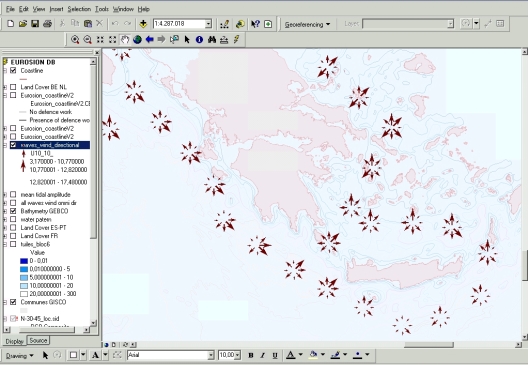528x365 pixels.
Task: Click the Add Data icon
Action: [x=143, y=24]
